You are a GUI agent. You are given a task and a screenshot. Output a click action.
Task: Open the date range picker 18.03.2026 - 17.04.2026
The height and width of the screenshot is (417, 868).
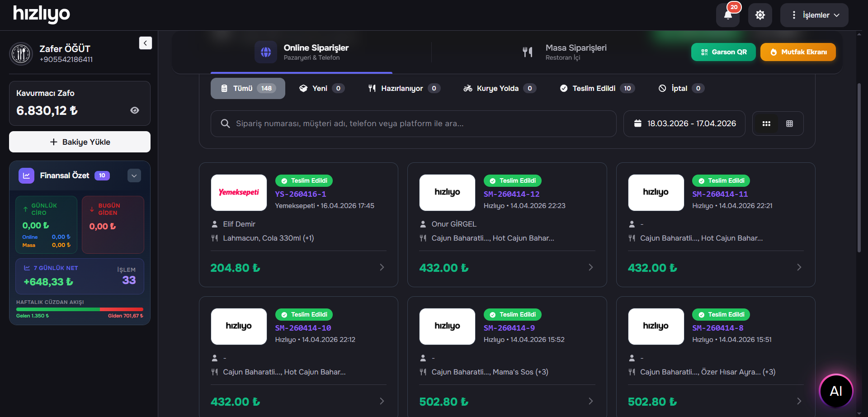[684, 123]
